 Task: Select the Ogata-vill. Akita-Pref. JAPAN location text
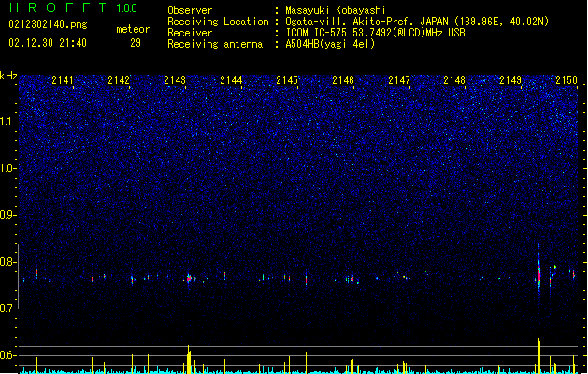pyautogui.click(x=417, y=22)
